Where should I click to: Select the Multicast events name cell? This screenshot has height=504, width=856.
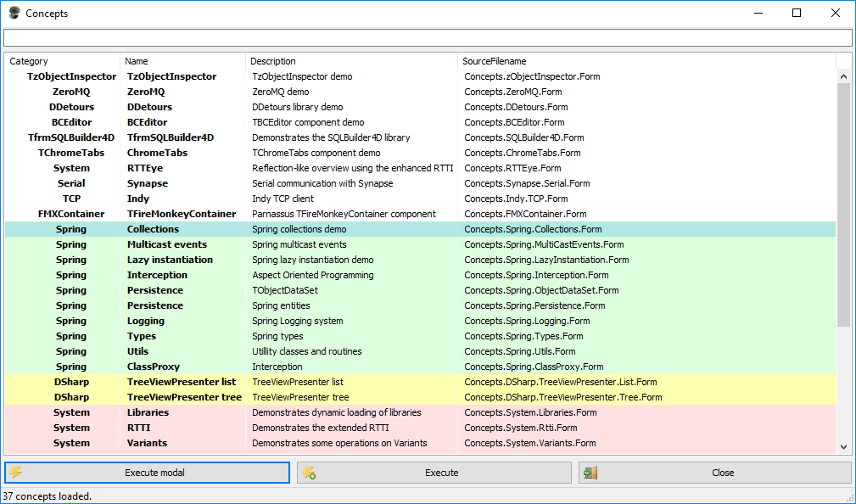coord(167,244)
